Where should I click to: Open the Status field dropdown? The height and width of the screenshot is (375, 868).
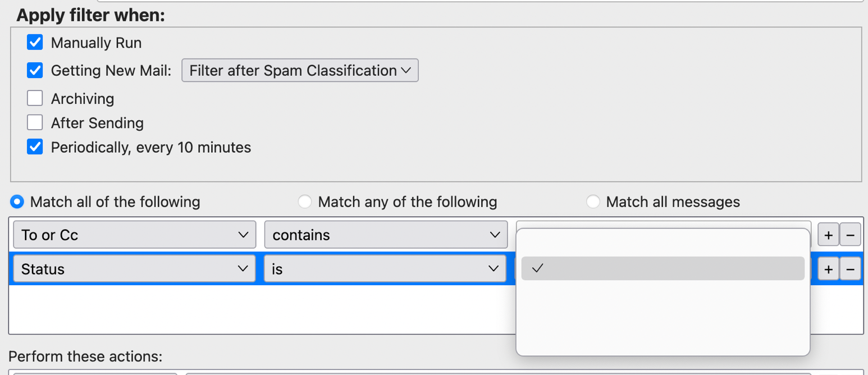(135, 269)
